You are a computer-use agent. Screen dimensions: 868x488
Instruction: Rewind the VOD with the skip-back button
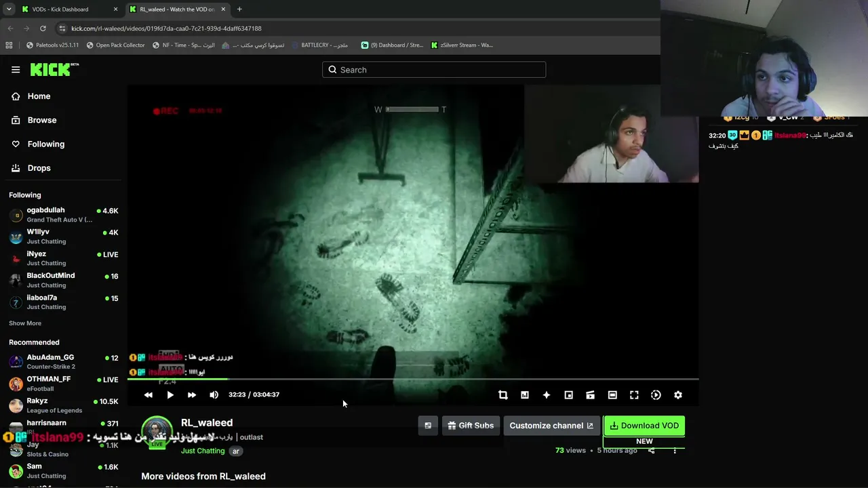pyautogui.click(x=149, y=395)
